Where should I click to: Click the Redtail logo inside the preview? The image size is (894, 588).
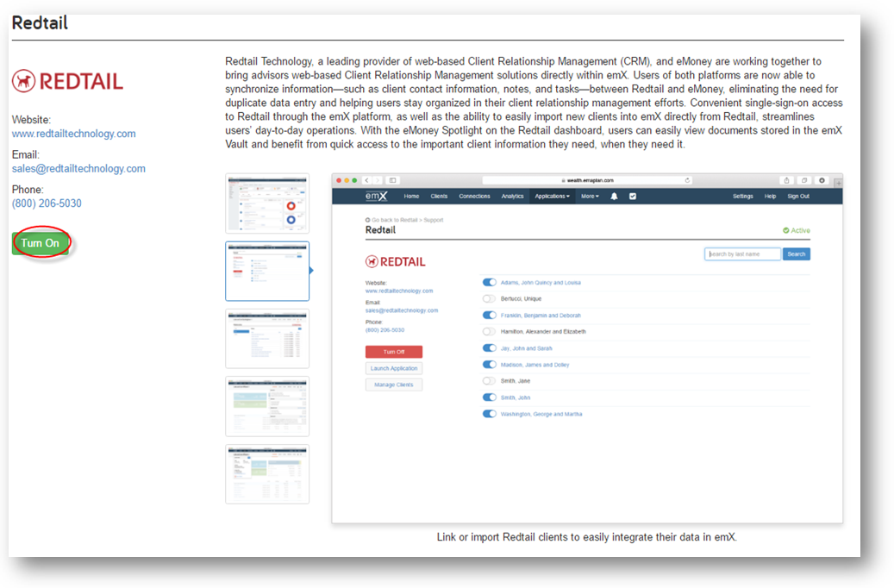click(x=395, y=262)
